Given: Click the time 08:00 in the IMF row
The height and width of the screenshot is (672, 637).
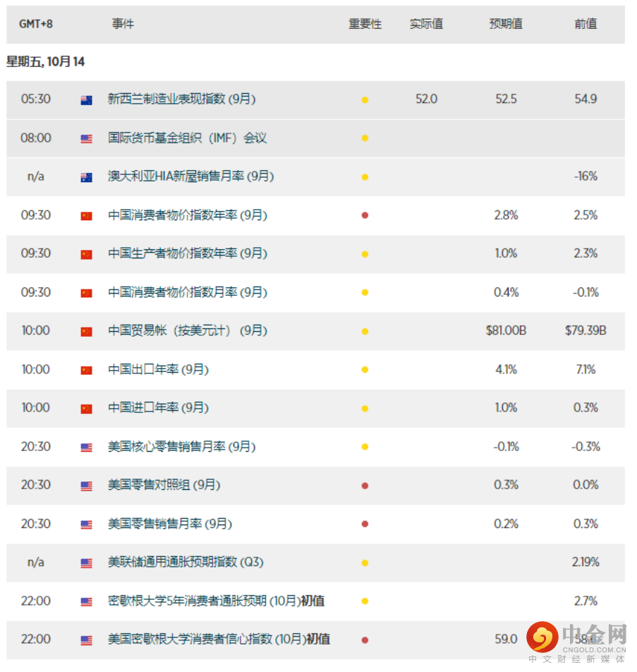Looking at the screenshot, I should tap(35, 138).
